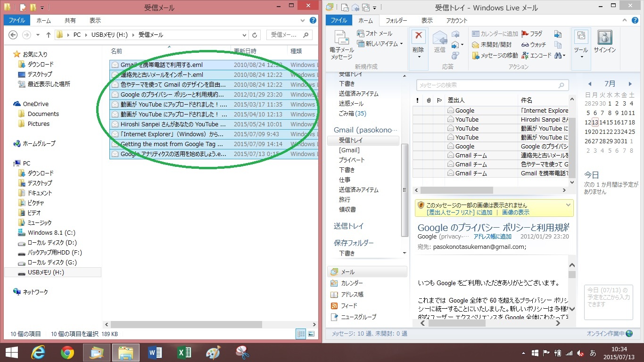Click the 画像の表示 link
Image resolution: width=644 pixels, height=362 pixels.
point(515,213)
